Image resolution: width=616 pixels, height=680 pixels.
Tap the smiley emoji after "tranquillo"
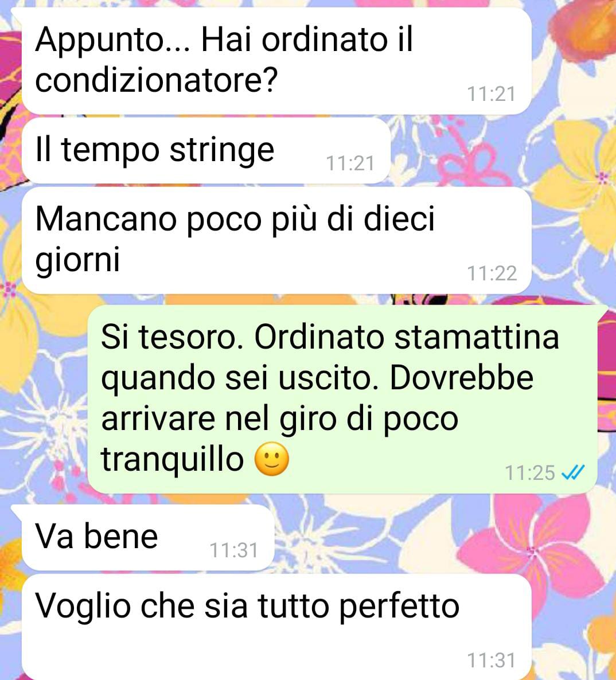271,459
